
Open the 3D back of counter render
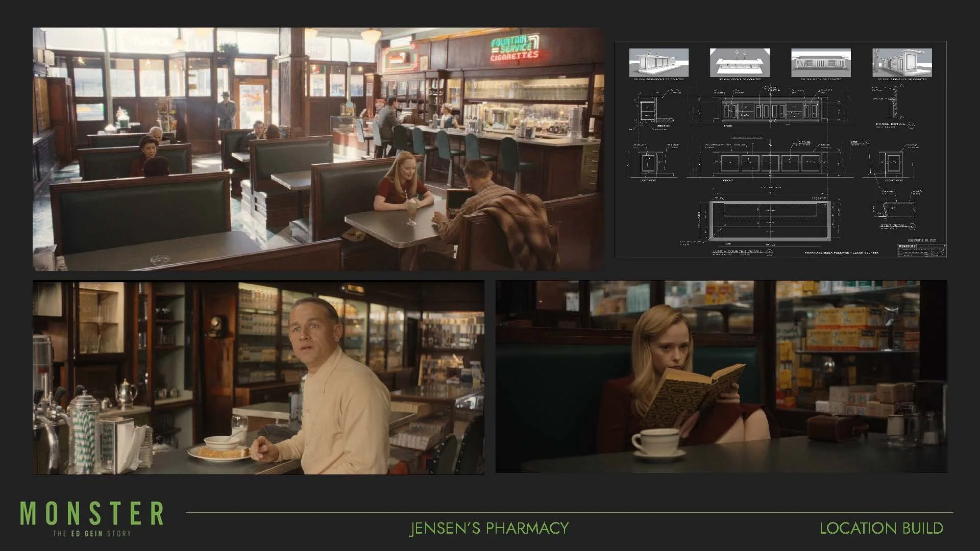(821, 63)
